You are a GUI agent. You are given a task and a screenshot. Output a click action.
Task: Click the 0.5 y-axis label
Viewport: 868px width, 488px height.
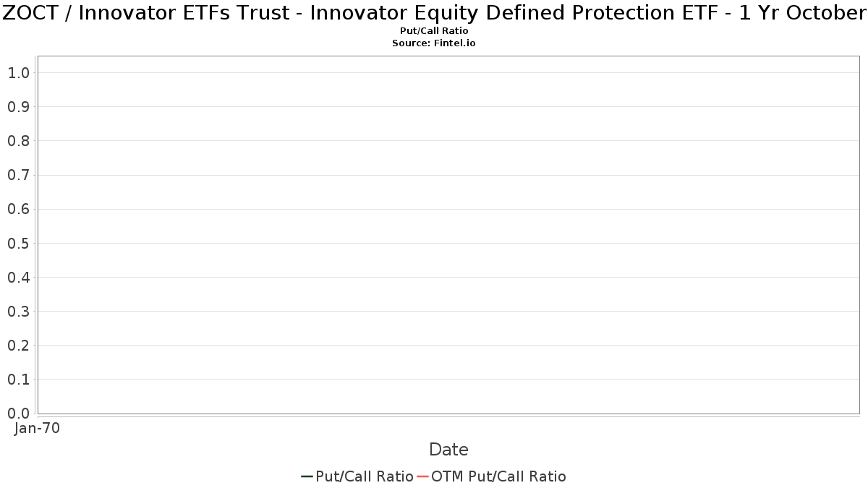(x=19, y=243)
